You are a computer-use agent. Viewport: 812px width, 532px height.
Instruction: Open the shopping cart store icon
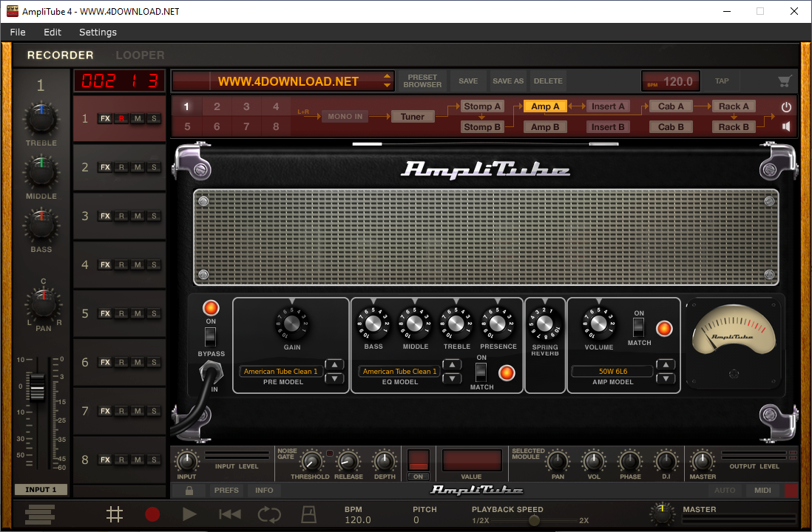[785, 81]
